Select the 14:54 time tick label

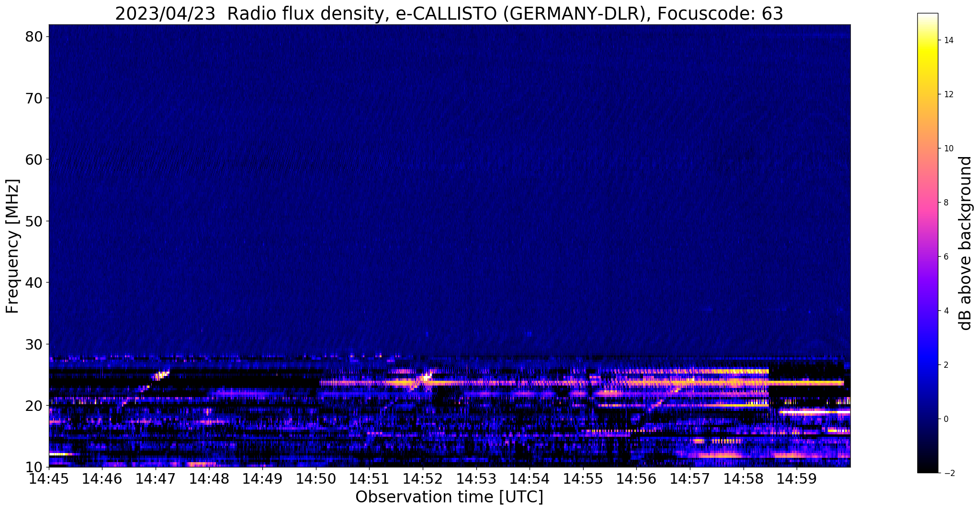(529, 479)
